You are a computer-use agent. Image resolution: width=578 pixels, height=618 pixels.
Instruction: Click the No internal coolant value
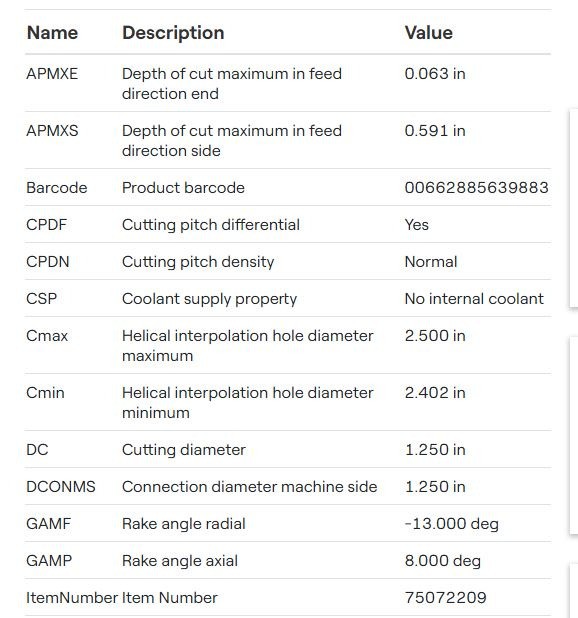point(474,299)
